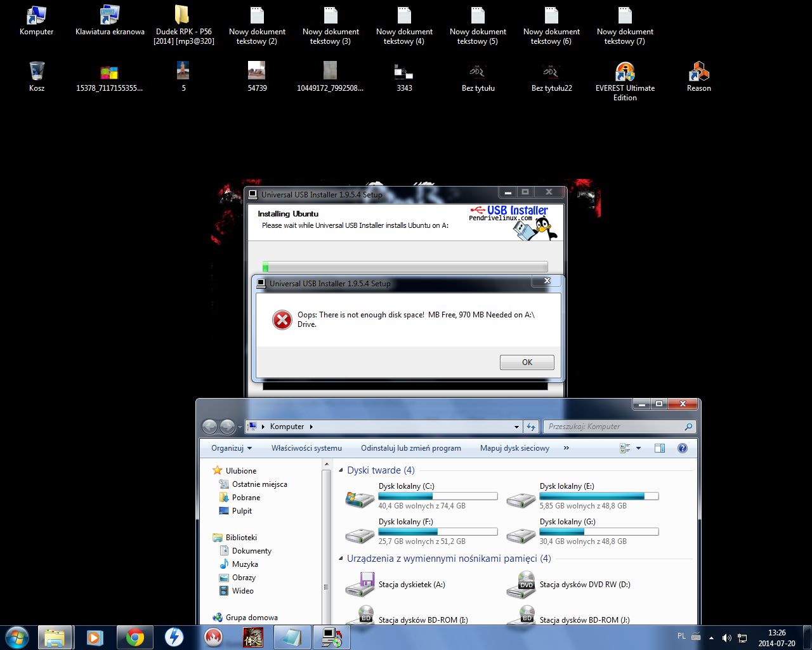Viewport: 812px width, 650px height.
Task: Close the error dialog with its X button
Action: pos(547,281)
